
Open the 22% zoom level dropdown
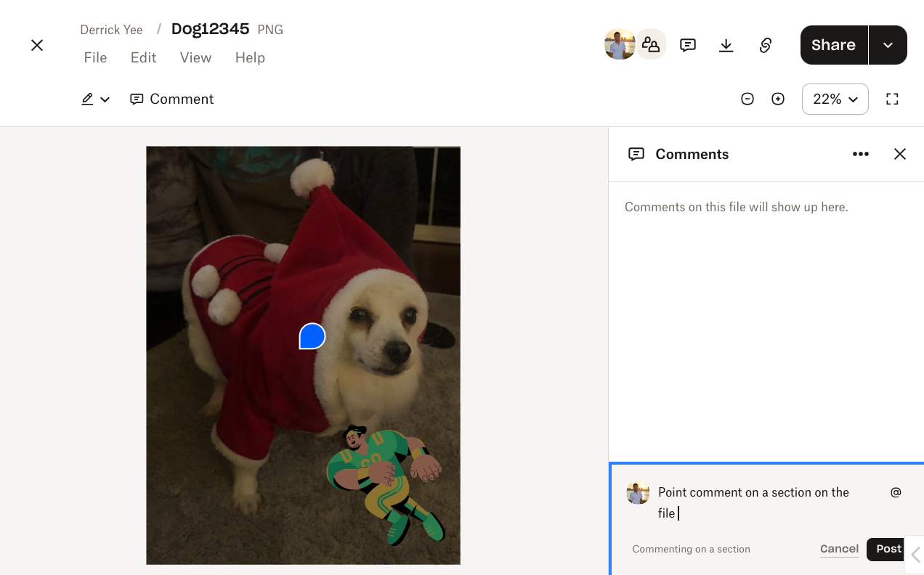(x=835, y=99)
